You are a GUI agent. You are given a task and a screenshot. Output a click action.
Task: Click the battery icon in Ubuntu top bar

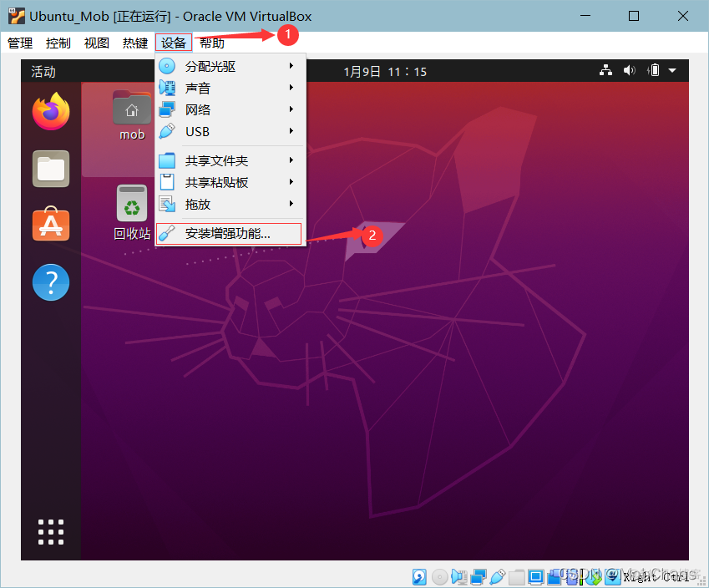point(653,70)
